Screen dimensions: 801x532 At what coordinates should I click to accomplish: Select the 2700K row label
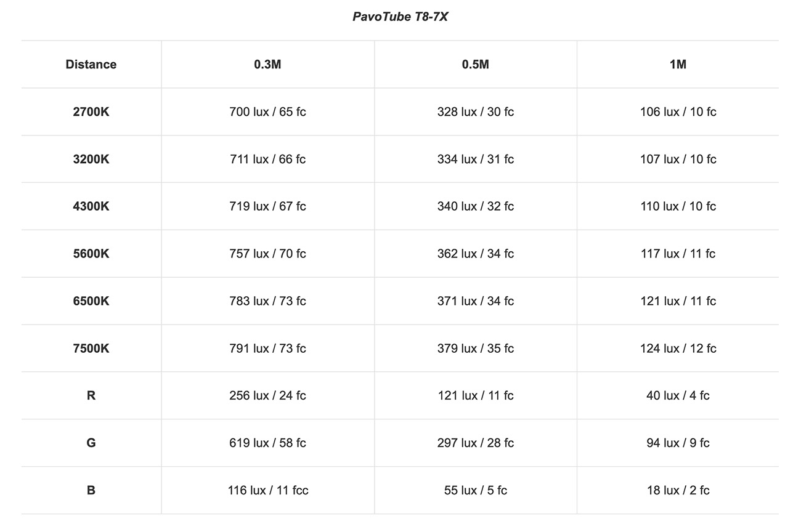91,111
